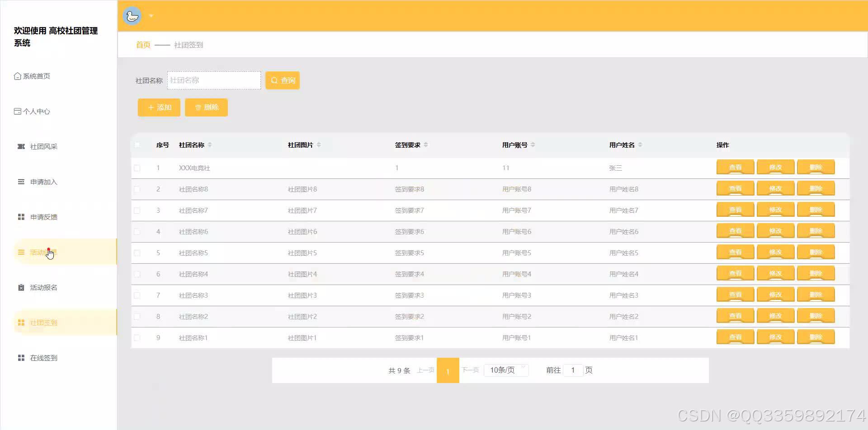Check the row for 社团名称8
The image size is (868, 430).
(137, 189)
